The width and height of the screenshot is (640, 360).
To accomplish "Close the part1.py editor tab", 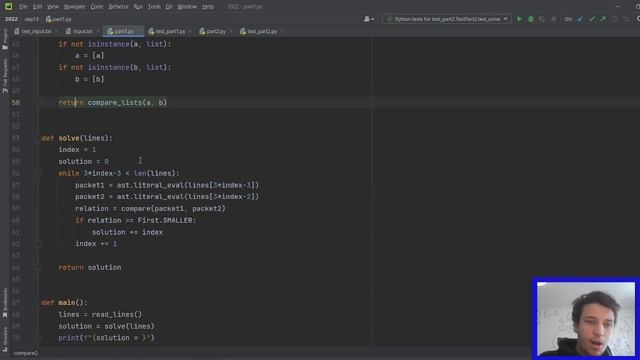I will coord(139,31).
